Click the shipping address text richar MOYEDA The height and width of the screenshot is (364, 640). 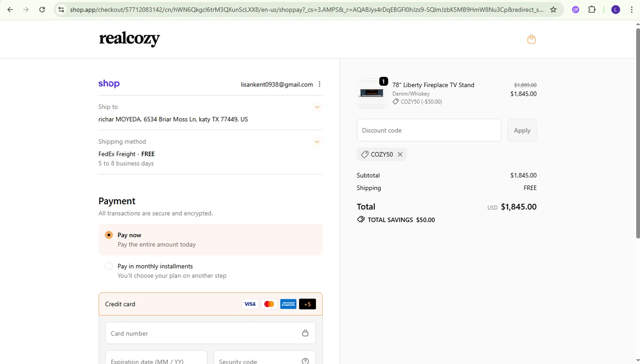pyautogui.click(x=173, y=119)
